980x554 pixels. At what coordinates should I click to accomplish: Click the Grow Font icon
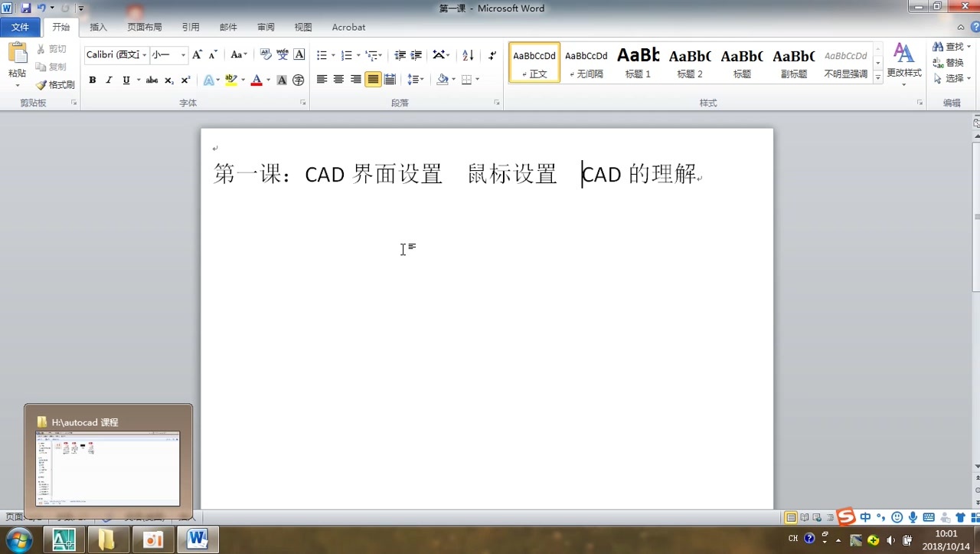[197, 55]
